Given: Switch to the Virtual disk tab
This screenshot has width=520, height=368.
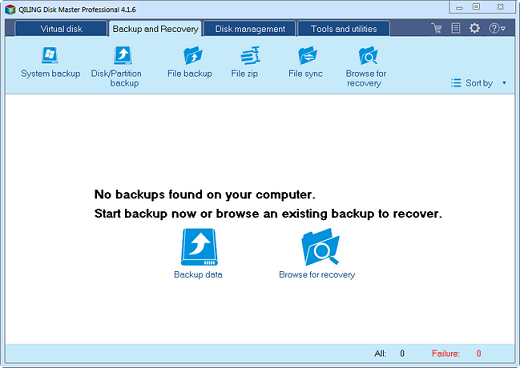Looking at the screenshot, I should tap(61, 29).
